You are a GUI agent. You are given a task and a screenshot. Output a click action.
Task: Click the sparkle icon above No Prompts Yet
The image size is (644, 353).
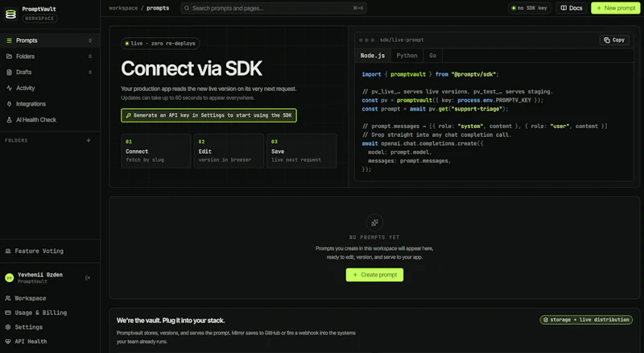(x=374, y=222)
